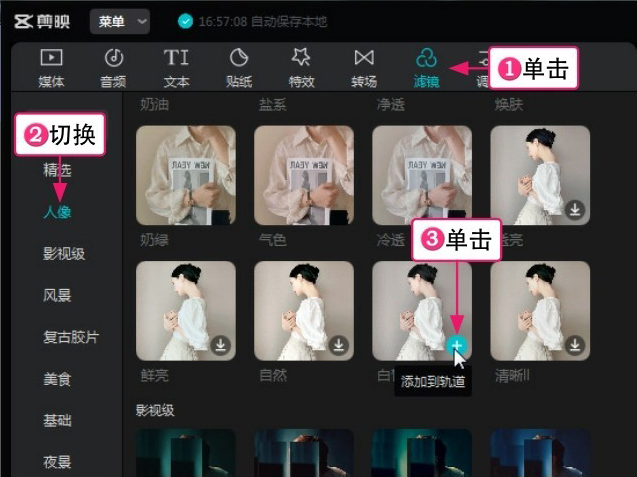Click the 影视级 section heading

(155, 410)
